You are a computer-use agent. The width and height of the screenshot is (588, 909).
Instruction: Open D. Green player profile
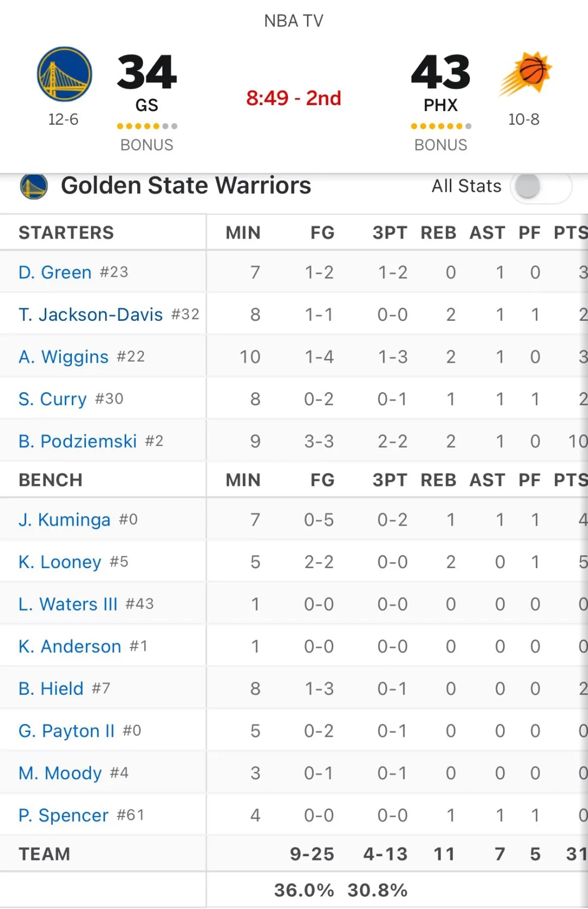55,272
